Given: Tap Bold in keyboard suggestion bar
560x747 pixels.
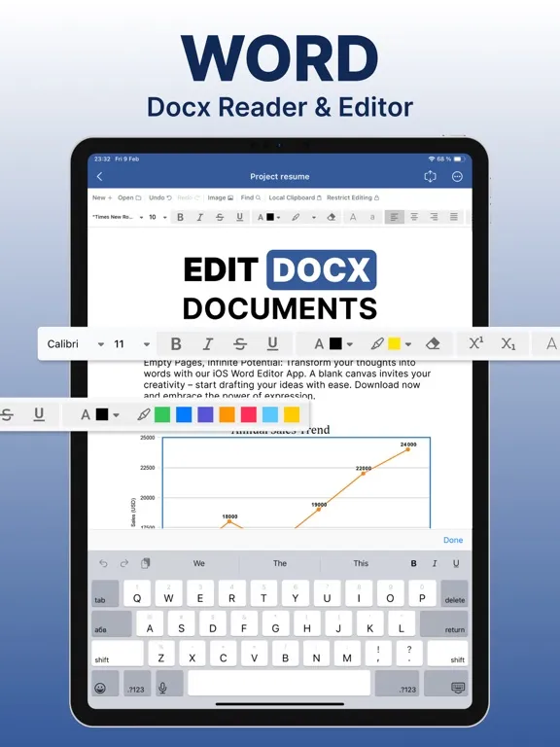Looking at the screenshot, I should 414,563.
